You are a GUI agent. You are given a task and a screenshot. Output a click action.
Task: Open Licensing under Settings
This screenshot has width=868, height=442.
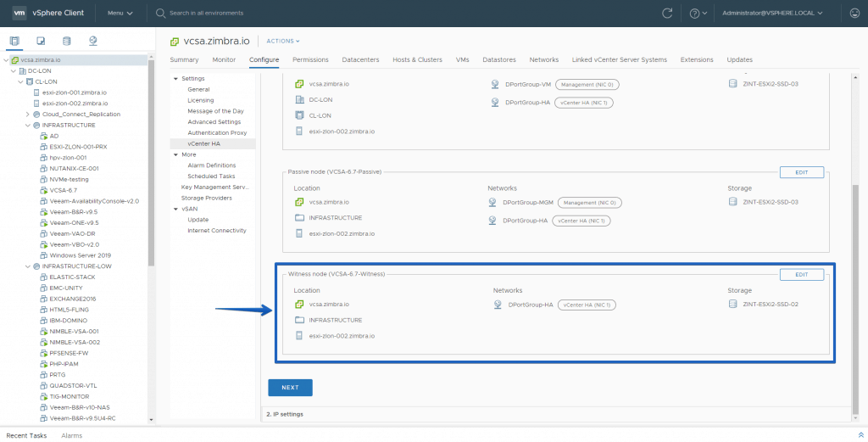[x=200, y=100]
